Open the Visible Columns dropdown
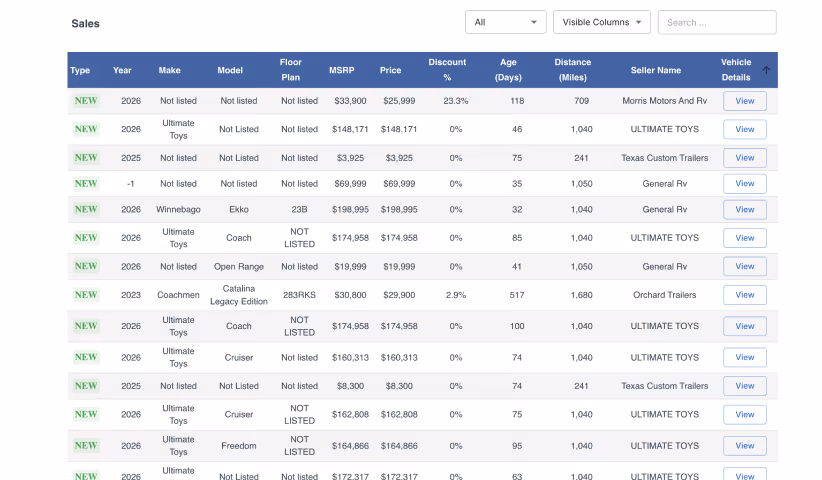The height and width of the screenshot is (480, 822). pos(601,22)
